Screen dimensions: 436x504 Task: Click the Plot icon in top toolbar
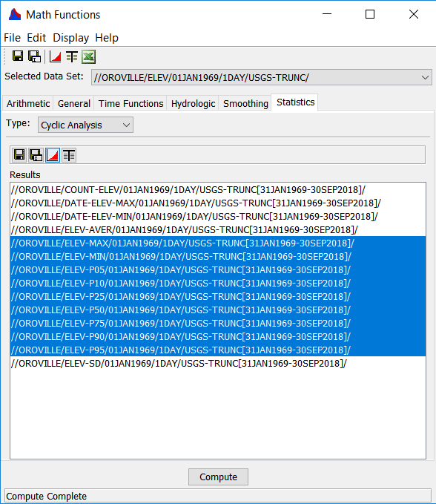(55, 57)
